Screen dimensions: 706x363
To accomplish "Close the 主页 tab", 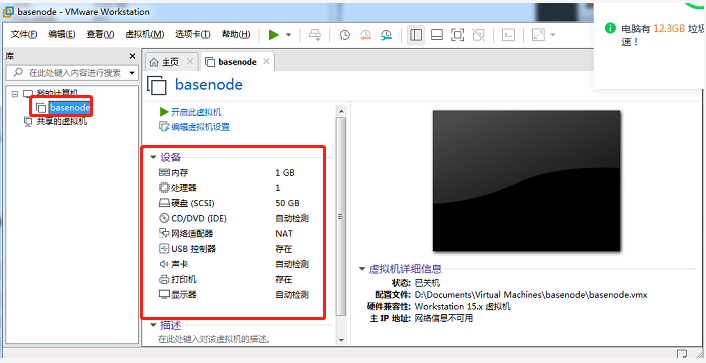I will (190, 62).
